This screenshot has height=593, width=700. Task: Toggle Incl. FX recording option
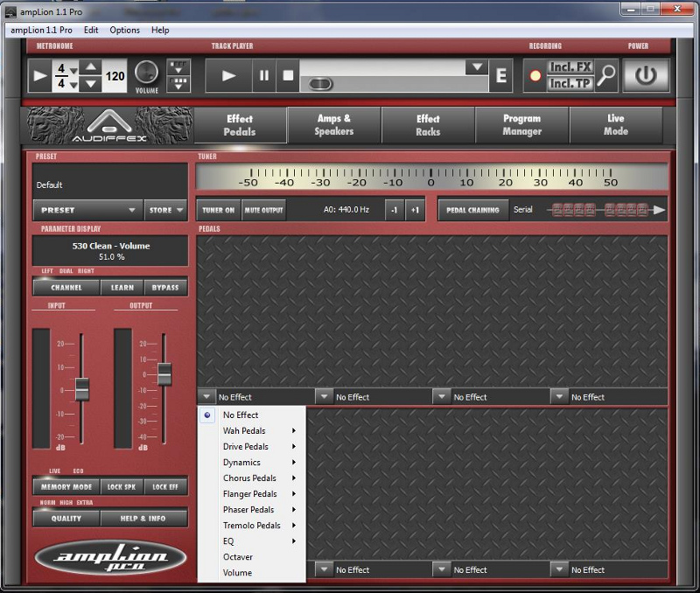(x=570, y=67)
